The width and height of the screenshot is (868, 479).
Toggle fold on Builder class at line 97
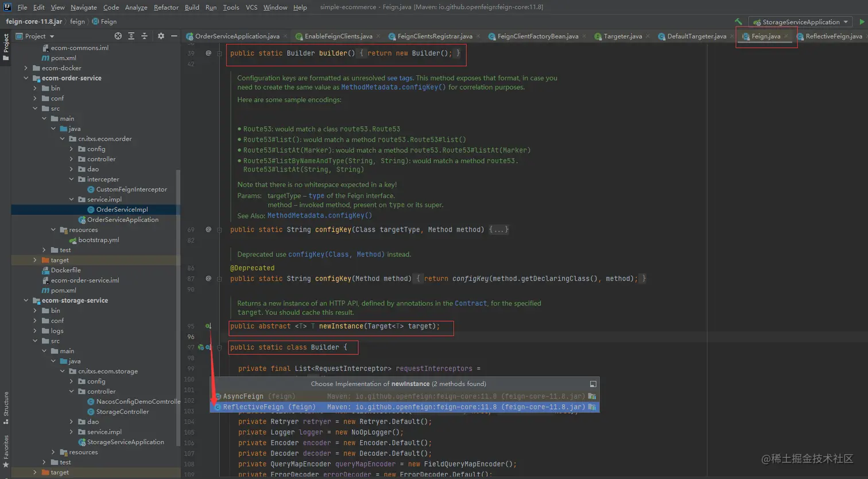(x=219, y=347)
